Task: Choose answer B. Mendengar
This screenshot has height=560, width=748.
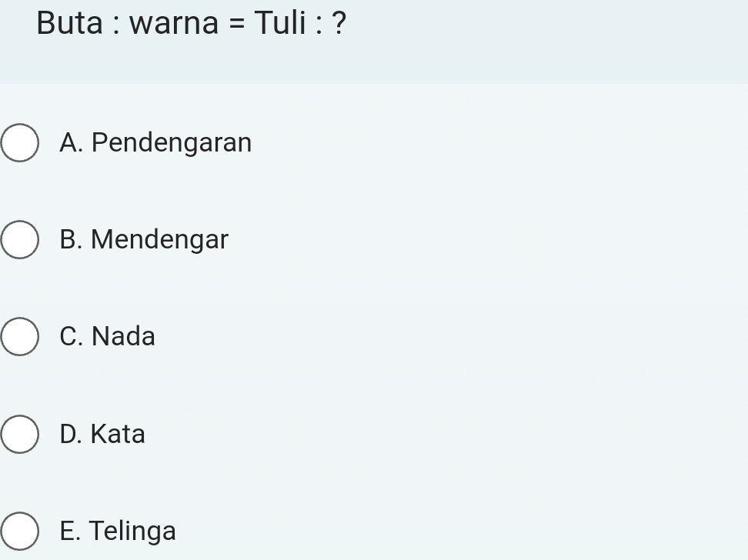Action: [x=143, y=239]
